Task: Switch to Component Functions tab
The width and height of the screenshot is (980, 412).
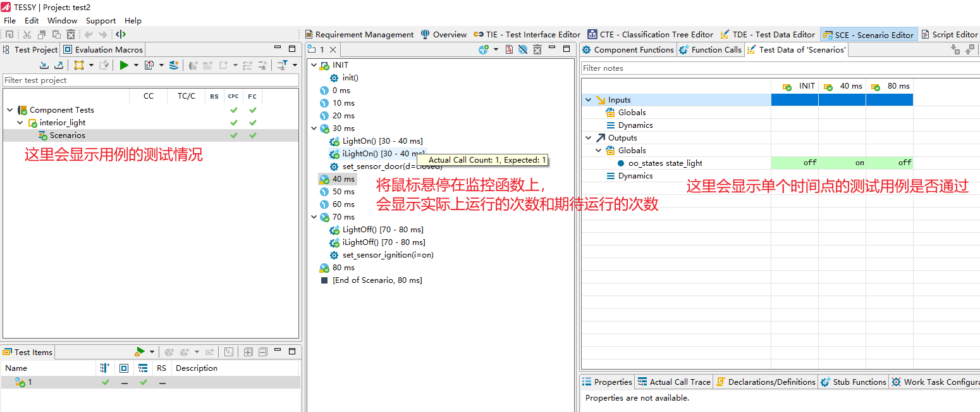Action: click(628, 49)
